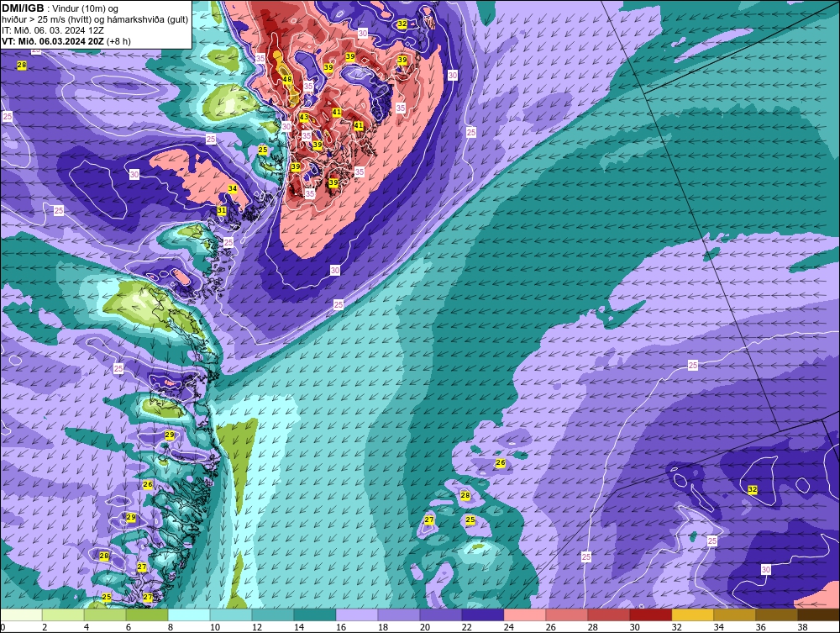Click the DMI/IGB title text
The image size is (840, 633).
[23, 8]
